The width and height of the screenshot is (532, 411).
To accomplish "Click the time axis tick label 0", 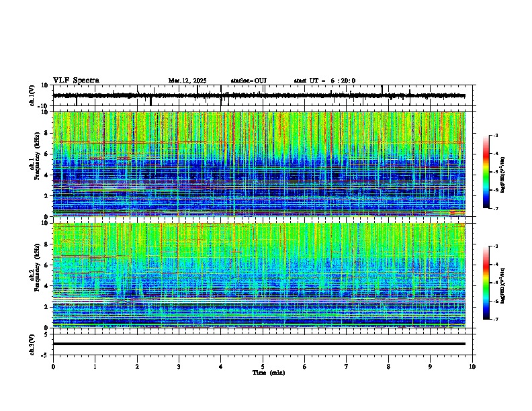I will tap(53, 367).
